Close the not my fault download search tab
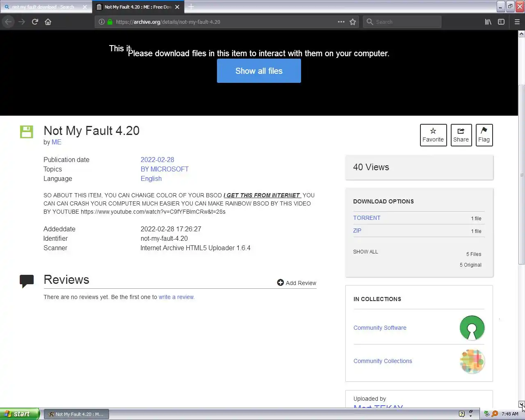 point(85,7)
